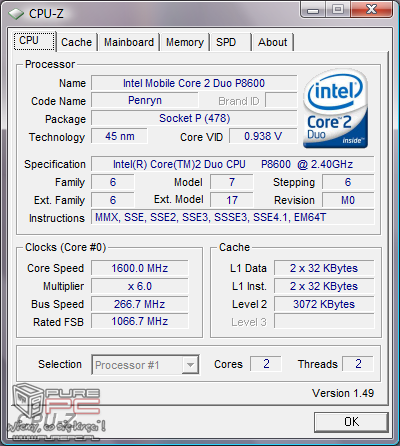This screenshot has height=446, width=400.
Task: Click the Selection label
Action: pos(60,364)
